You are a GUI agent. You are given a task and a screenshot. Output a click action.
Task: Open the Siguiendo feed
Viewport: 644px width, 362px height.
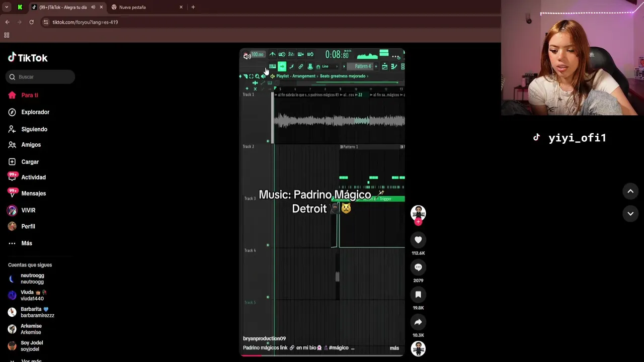28,129
